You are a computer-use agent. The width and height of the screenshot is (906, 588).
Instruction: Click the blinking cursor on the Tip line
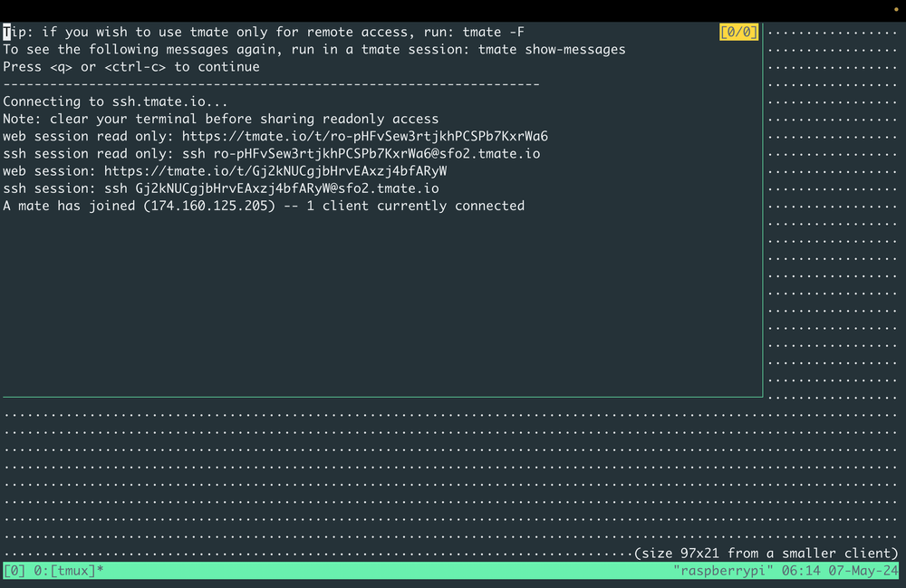pyautogui.click(x=6, y=31)
